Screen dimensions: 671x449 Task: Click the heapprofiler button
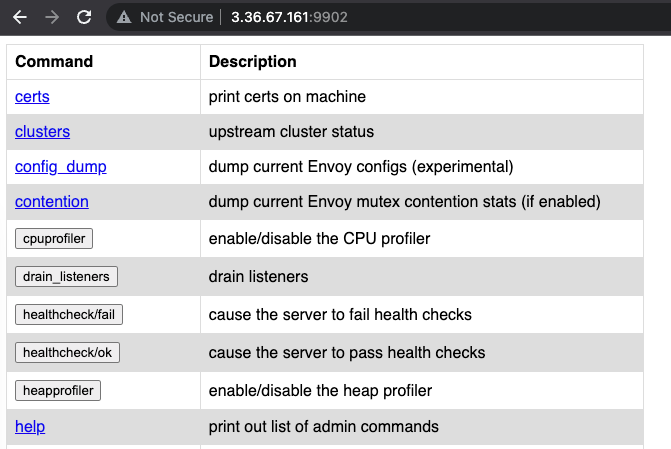pos(58,391)
